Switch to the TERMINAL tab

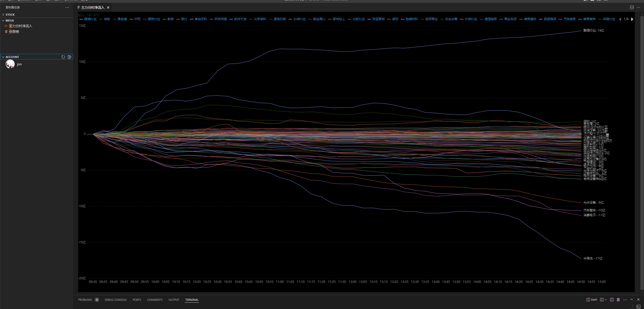tap(192, 300)
